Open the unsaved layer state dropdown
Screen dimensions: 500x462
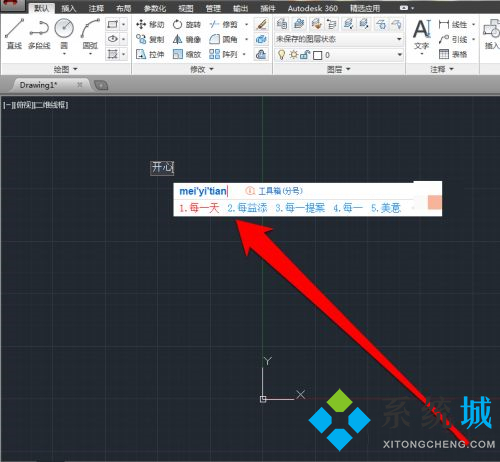(339, 39)
